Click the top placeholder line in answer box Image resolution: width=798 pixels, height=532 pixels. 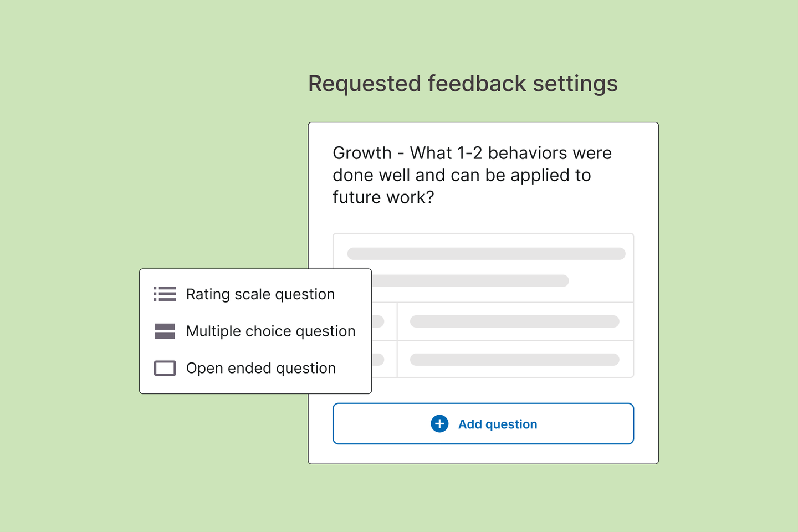tap(486, 254)
